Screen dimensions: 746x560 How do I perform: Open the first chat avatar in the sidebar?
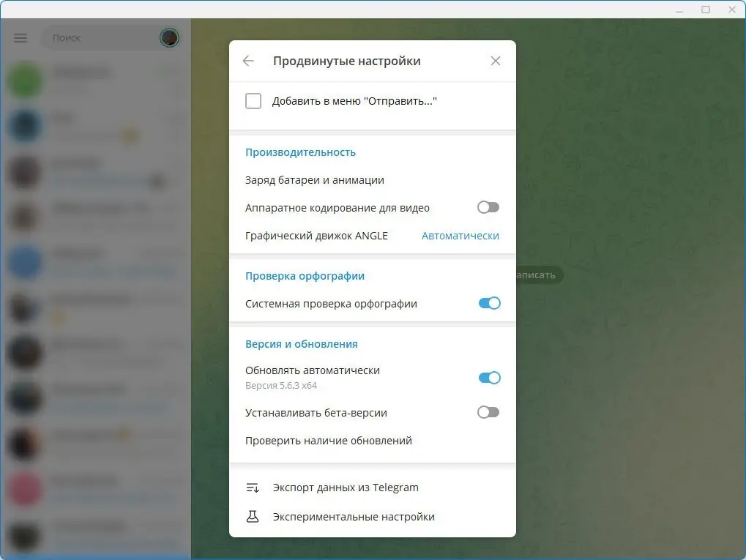point(24,78)
